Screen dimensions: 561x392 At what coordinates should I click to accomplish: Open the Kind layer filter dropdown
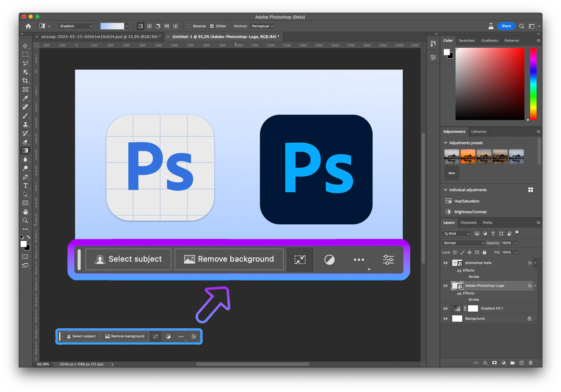(456, 234)
